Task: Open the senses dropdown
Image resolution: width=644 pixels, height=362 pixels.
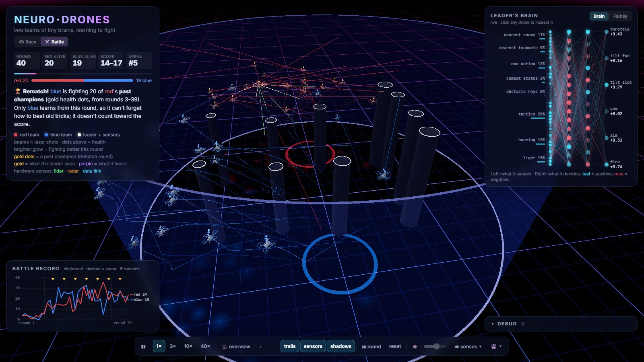Action: pyautogui.click(x=468, y=347)
